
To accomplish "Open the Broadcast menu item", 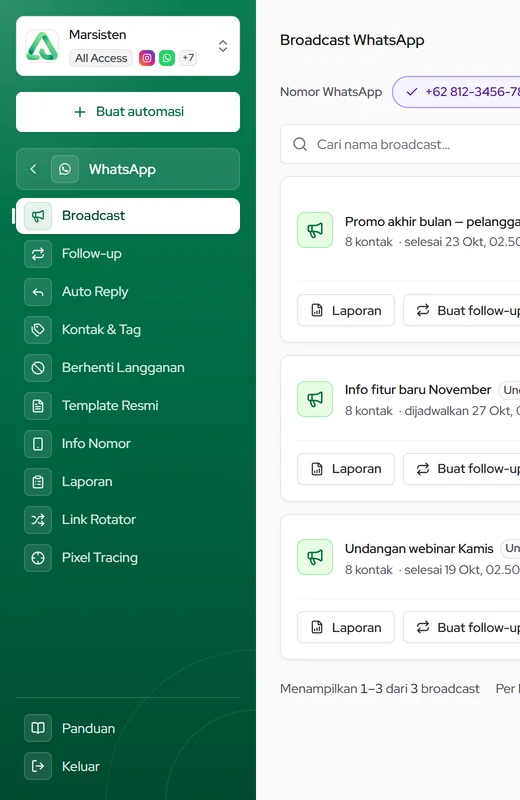I will (128, 216).
